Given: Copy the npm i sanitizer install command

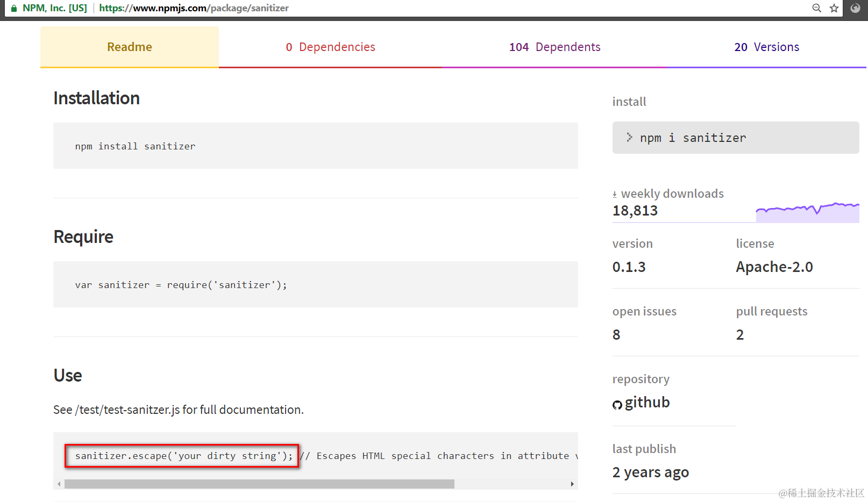Looking at the screenshot, I should [736, 138].
